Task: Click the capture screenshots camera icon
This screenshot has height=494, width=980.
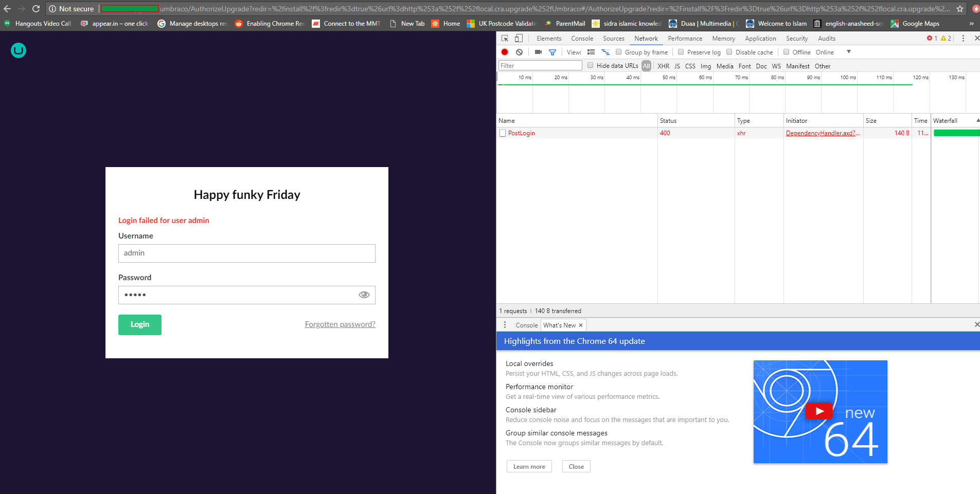Action: point(538,52)
